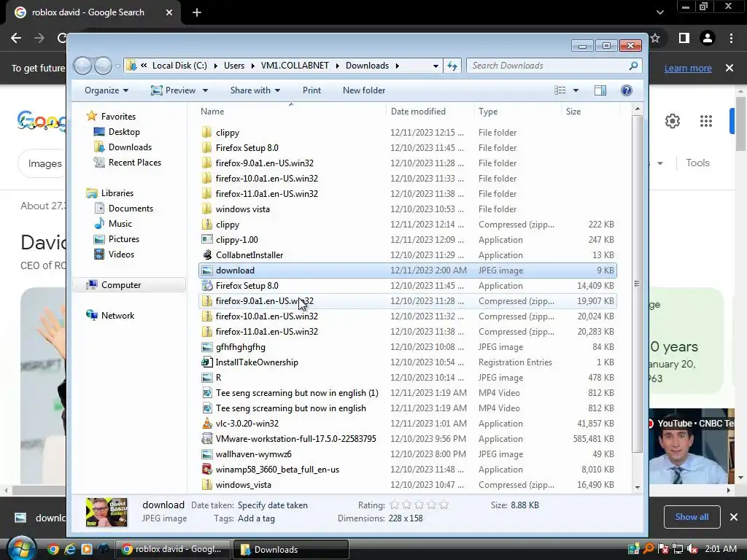Click Print in the Explorer toolbar
The width and height of the screenshot is (747, 560).
click(311, 90)
